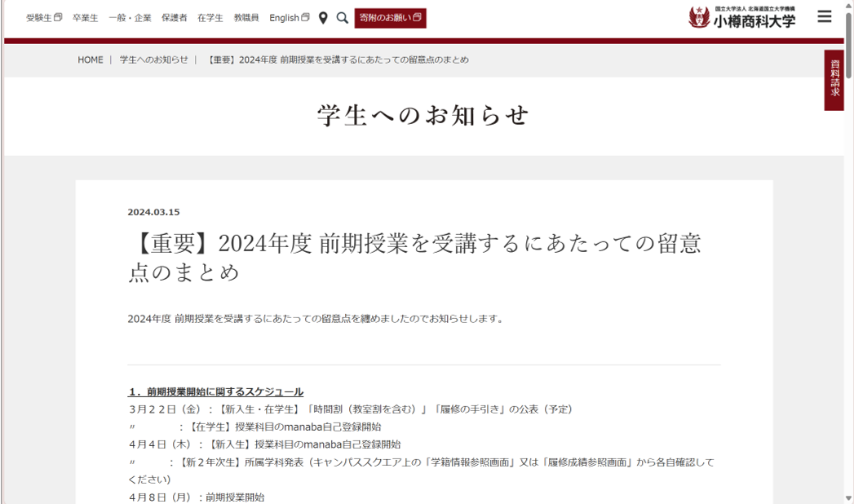Click the new-window icon beside 受験生
854x504 pixels.
(58, 17)
